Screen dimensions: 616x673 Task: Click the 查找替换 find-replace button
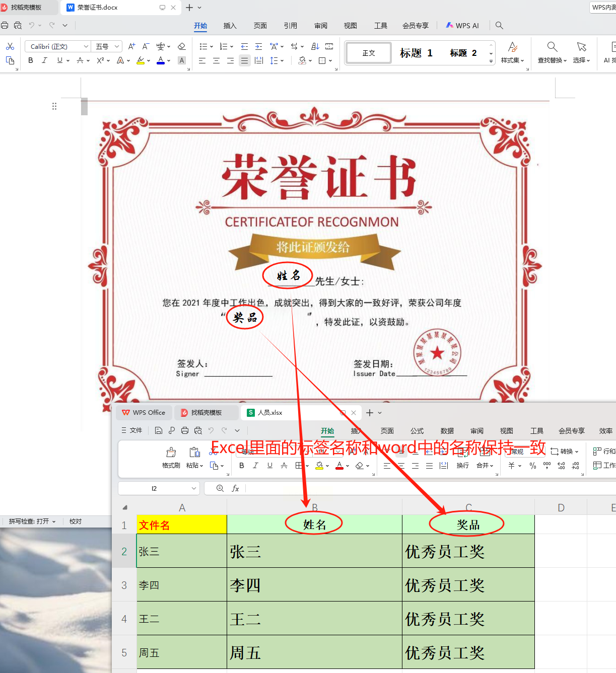pyautogui.click(x=552, y=53)
